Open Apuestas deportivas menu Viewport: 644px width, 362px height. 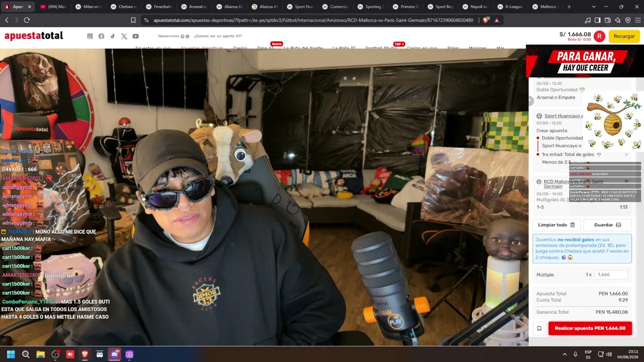tap(202, 48)
